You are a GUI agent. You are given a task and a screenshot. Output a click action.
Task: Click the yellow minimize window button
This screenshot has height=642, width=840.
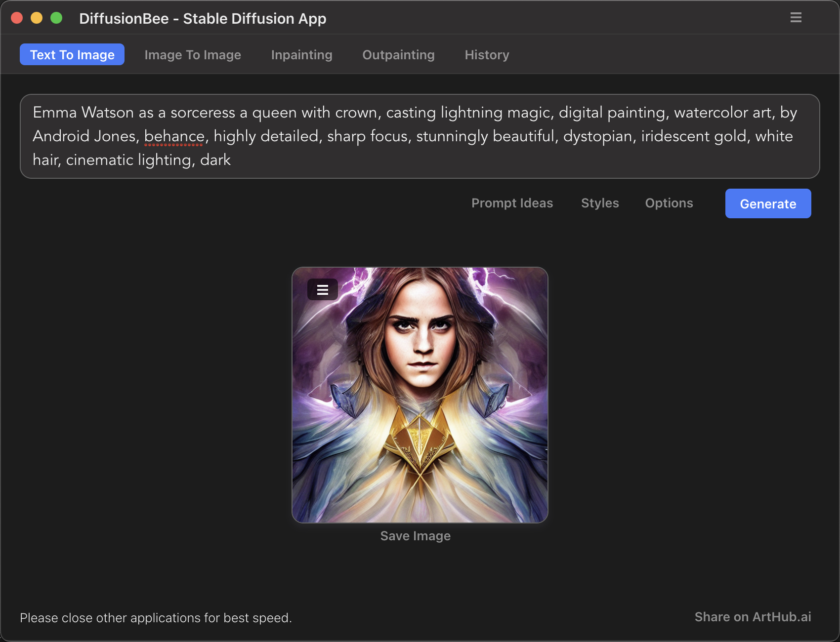[x=37, y=18]
